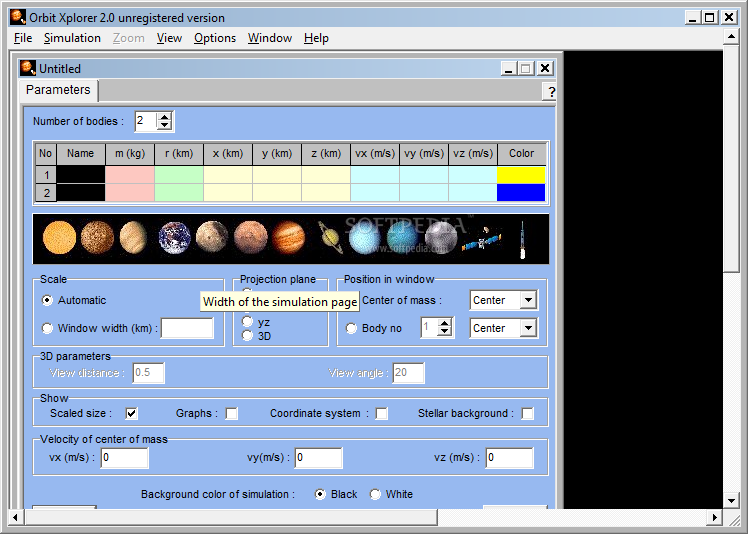Viewport: 748px width, 534px height.
Task: Click the row 2 number header
Action: point(46,193)
